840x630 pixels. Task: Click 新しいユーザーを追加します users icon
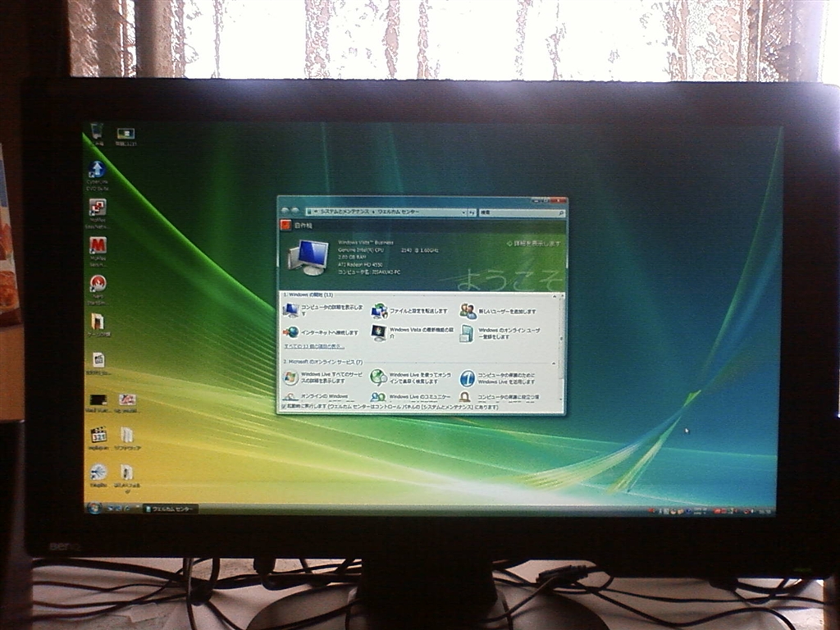[468, 311]
